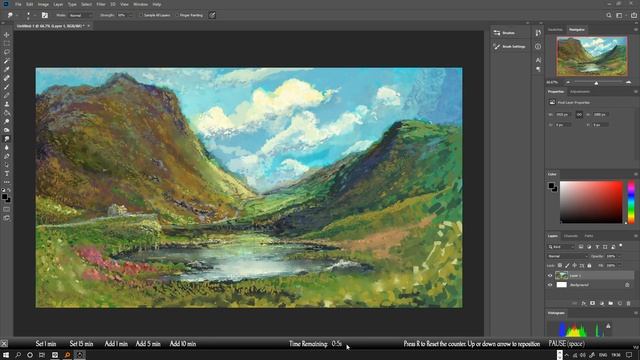The width and height of the screenshot is (640, 360).
Task: Open the workspace switcher icon
Action: (x=620, y=15)
